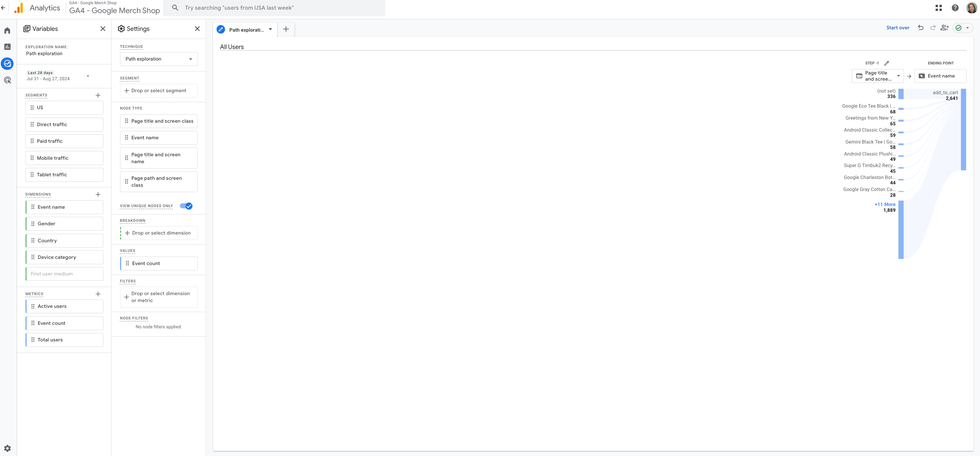Open the data quality status dropdown
The image size is (980, 456).
pyautogui.click(x=963, y=28)
